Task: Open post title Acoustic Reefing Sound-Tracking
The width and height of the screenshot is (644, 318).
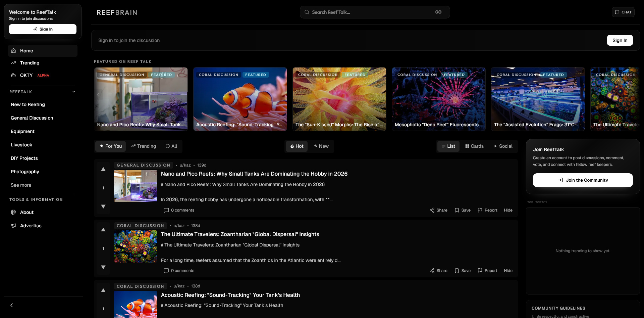Action: 230,295
